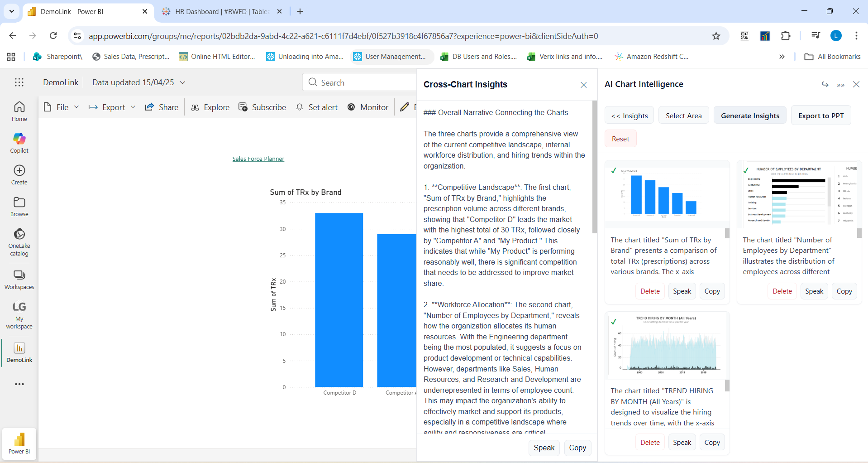The width and height of the screenshot is (868, 463).
Task: Click the Browse folder icon in sidebar
Action: 19,203
